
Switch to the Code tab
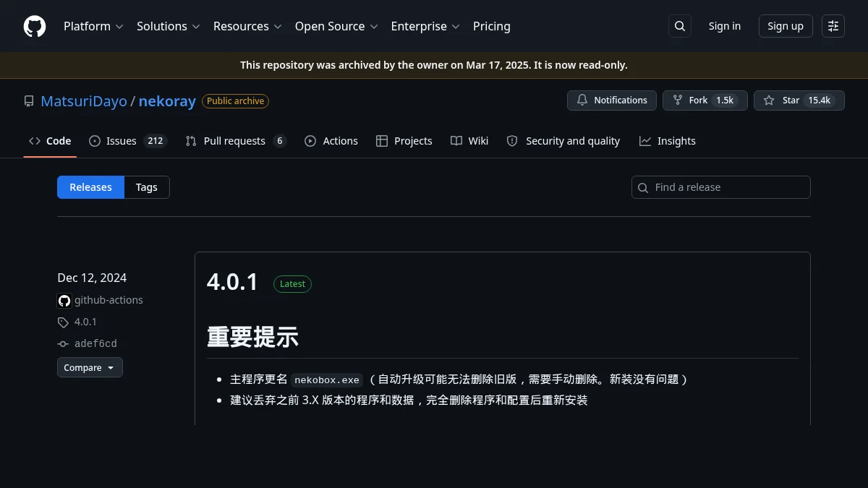pos(50,141)
